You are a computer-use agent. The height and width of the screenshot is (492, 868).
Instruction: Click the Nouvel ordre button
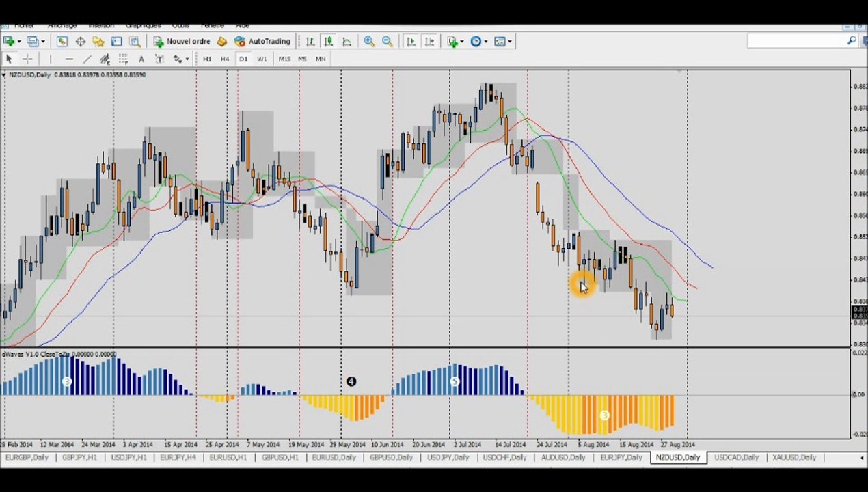coord(182,42)
